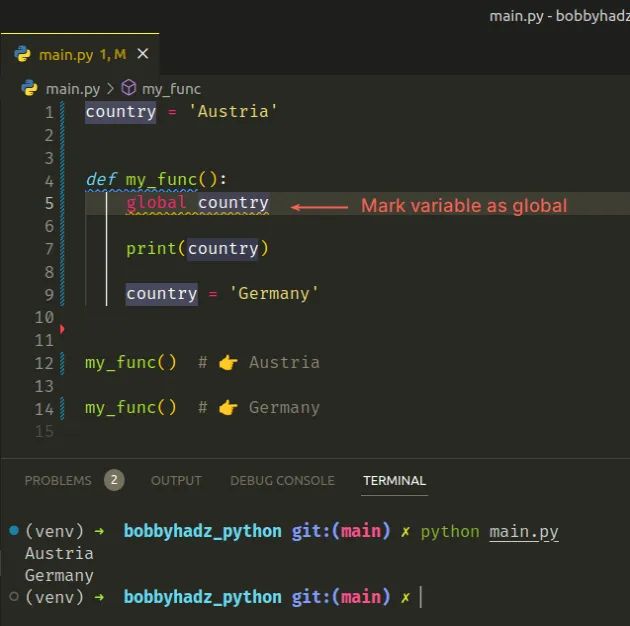630x626 pixels.
Task: Click line number 12 in gutter
Action: [44, 363]
